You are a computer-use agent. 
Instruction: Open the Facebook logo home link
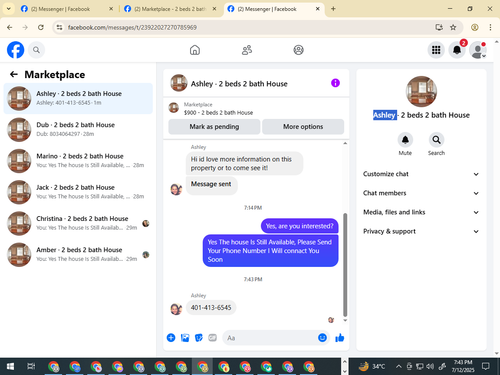15,50
